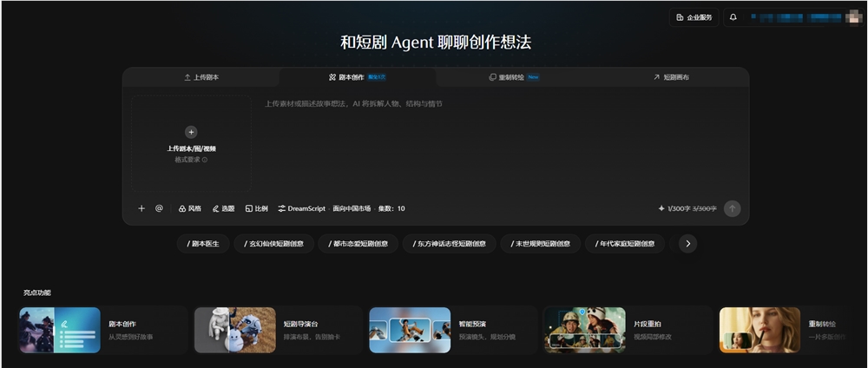
Task: Focus the story idea text input area
Action: pyautogui.click(x=501, y=144)
